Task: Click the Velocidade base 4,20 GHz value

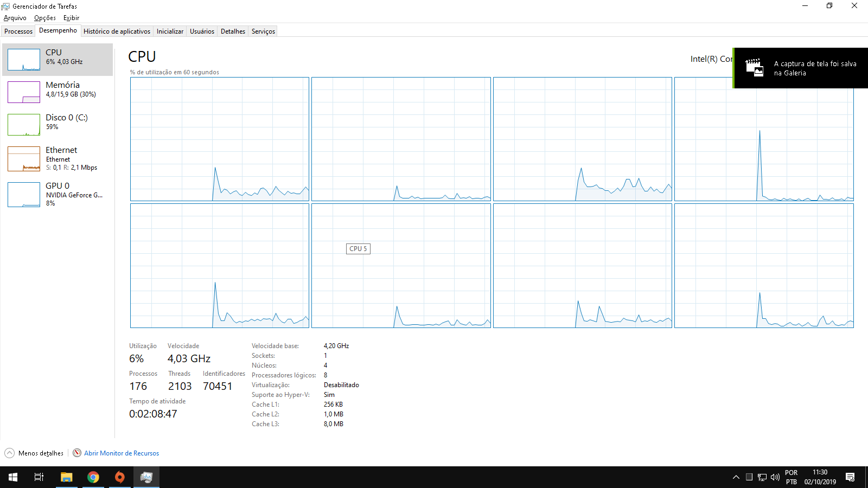Action: [x=336, y=346]
